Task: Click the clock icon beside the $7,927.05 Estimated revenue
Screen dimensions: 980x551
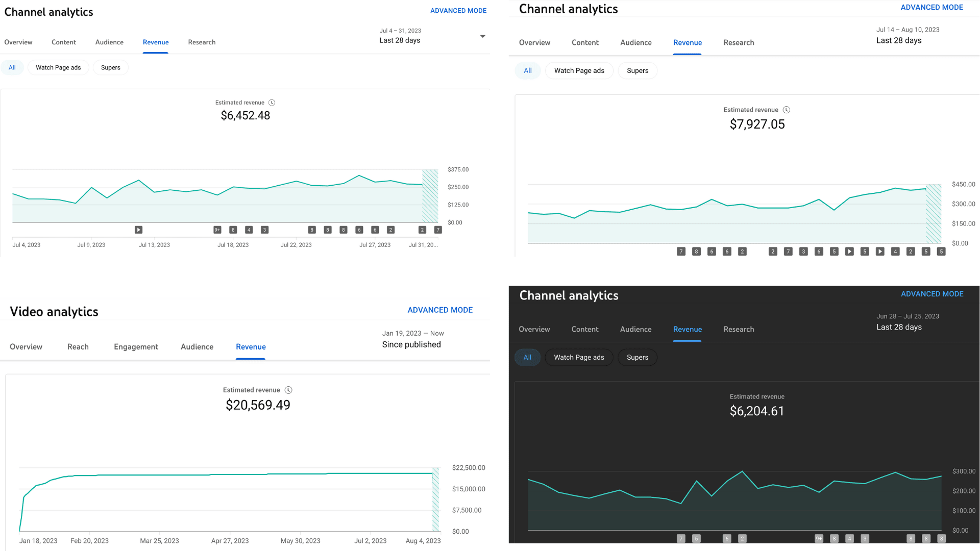Action: pos(787,110)
